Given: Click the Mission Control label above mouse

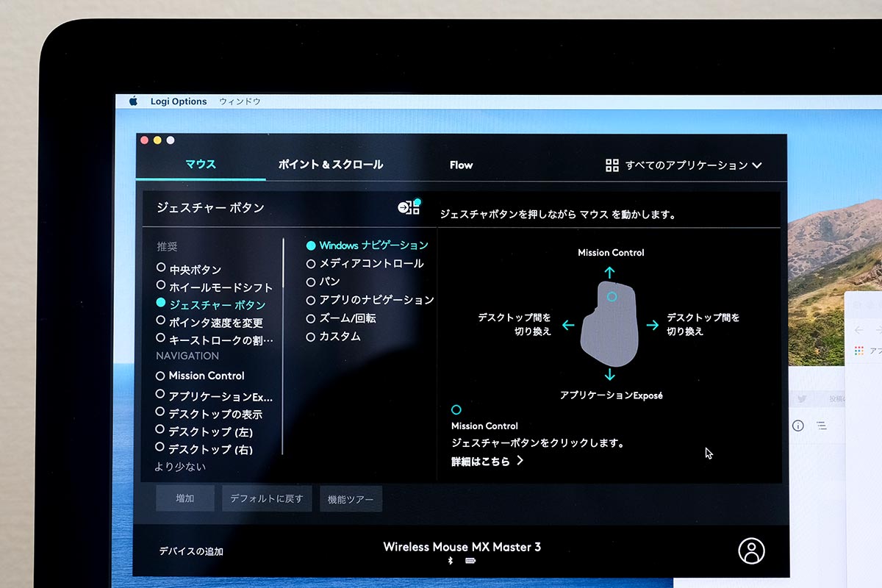Looking at the screenshot, I should pyautogui.click(x=611, y=253).
